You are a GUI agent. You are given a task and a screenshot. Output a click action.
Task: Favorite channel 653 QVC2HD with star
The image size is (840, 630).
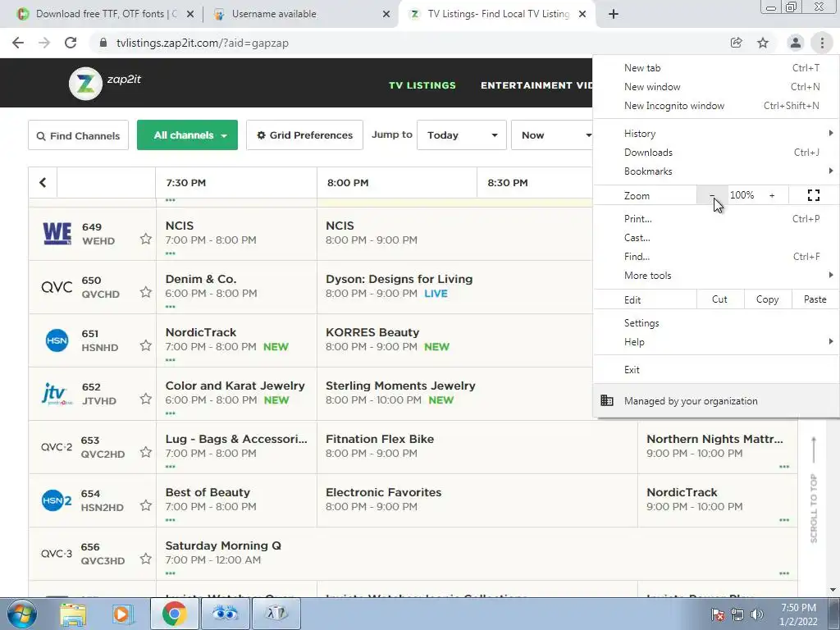(146, 452)
